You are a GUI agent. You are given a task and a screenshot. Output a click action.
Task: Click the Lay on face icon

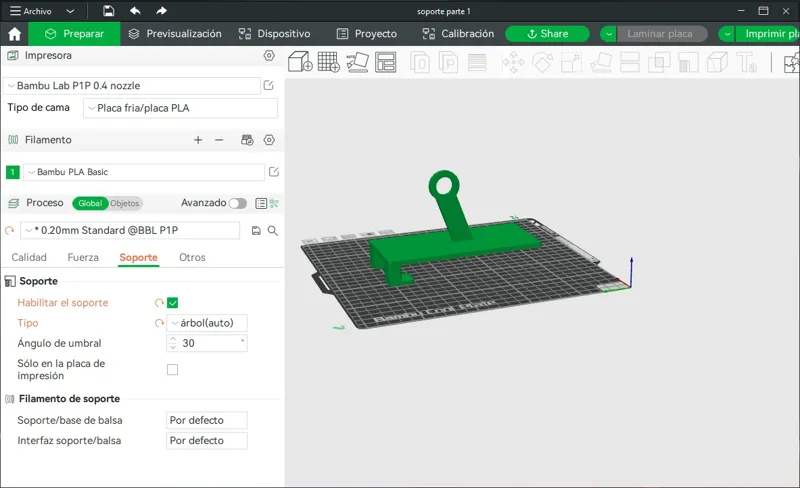pyautogui.click(x=601, y=63)
